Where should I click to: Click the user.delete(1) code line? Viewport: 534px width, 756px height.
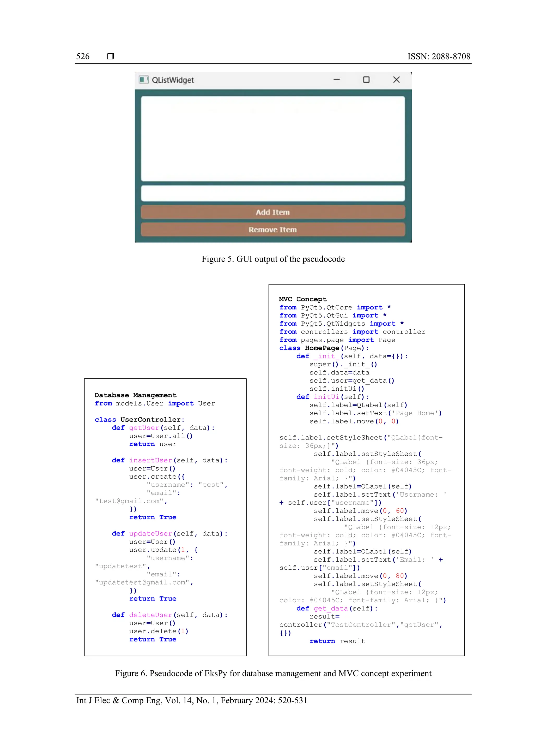click(x=159, y=631)
